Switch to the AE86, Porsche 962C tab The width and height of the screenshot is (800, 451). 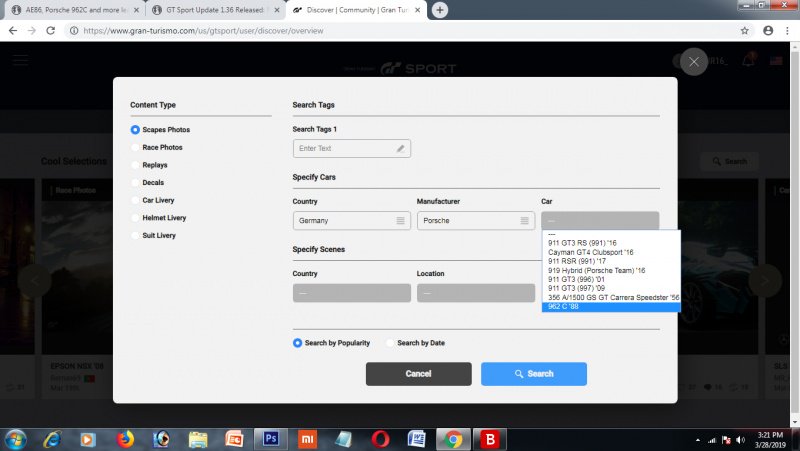tap(76, 10)
